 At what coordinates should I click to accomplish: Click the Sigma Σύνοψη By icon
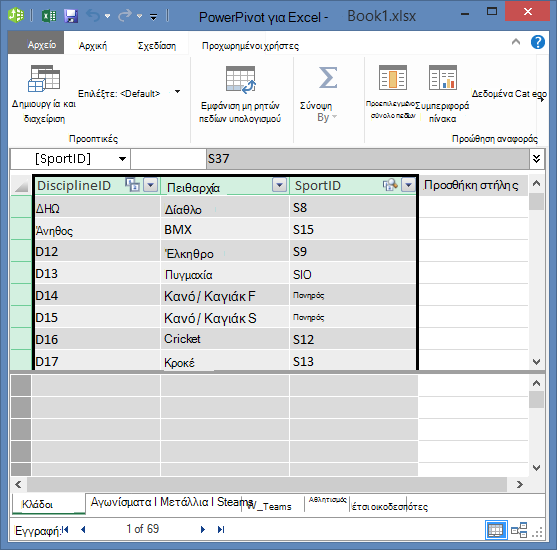point(328,77)
